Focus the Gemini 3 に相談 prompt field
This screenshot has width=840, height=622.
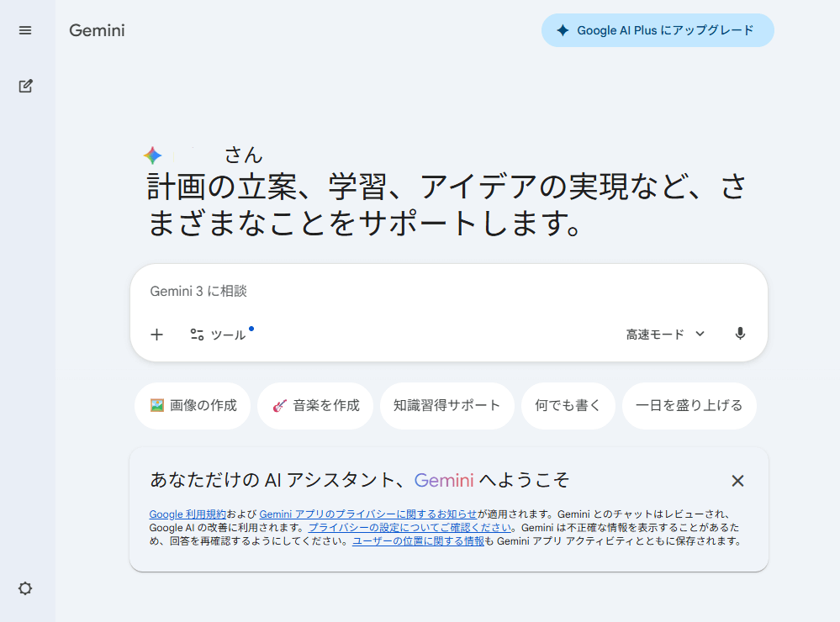[x=448, y=292]
